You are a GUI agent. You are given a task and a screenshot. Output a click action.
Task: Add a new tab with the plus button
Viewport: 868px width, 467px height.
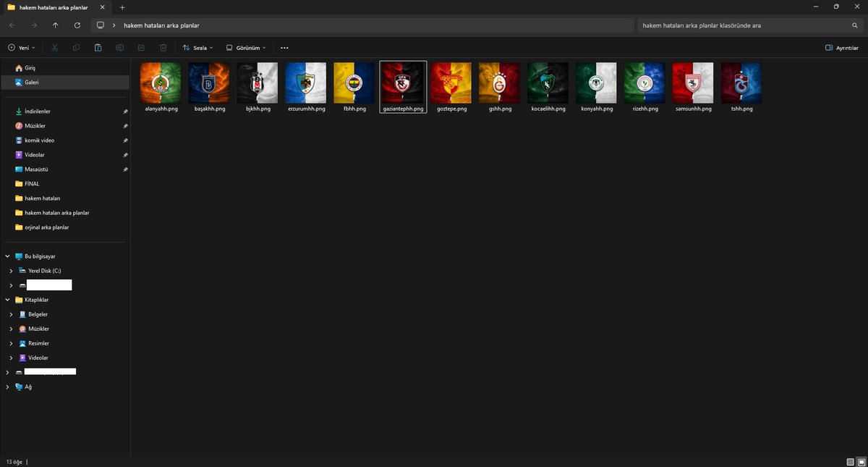pyautogui.click(x=122, y=7)
